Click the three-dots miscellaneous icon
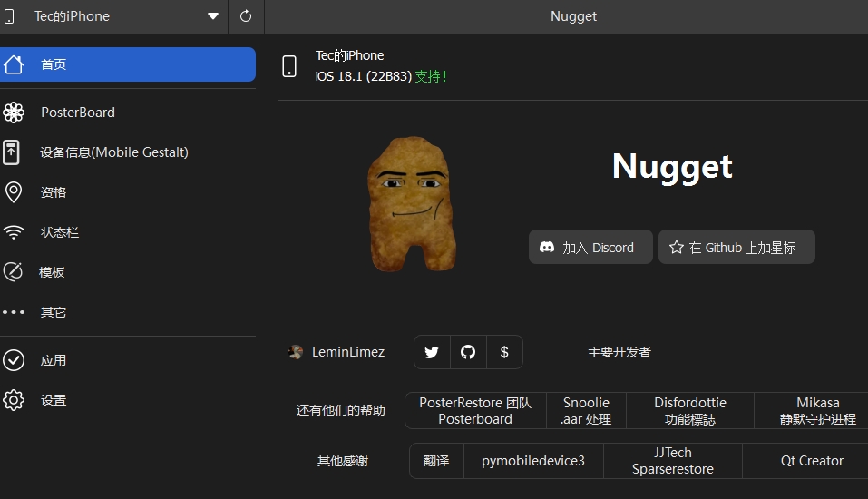 tap(14, 312)
